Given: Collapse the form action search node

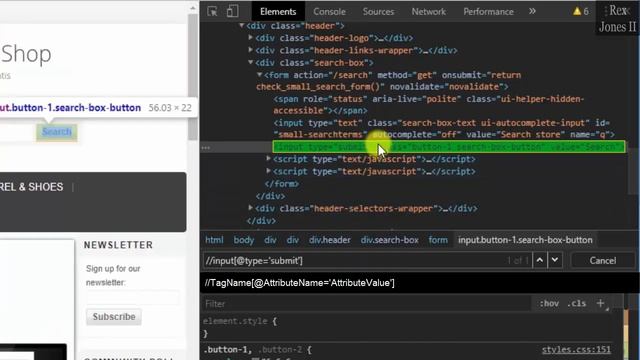Looking at the screenshot, I should [x=259, y=75].
